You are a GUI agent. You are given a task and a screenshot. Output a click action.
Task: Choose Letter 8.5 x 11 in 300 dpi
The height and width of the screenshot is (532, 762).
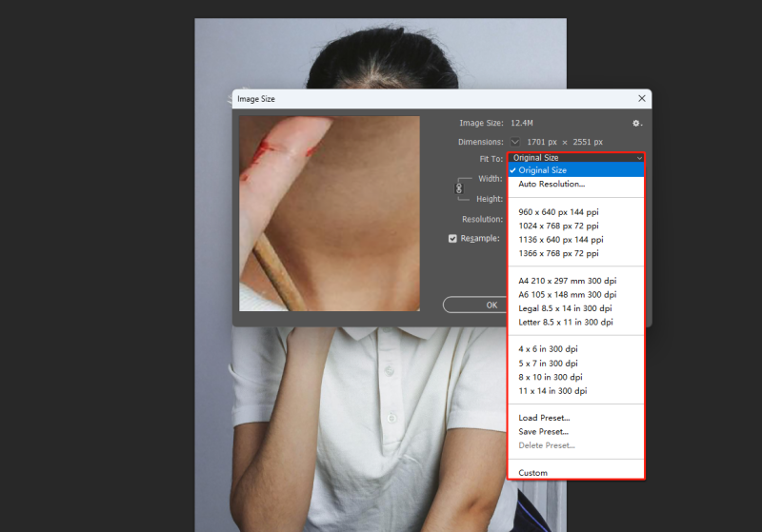pos(576,323)
